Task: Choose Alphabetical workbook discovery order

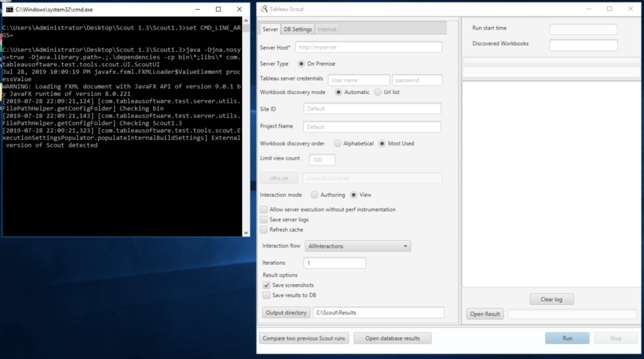Action: click(x=337, y=143)
